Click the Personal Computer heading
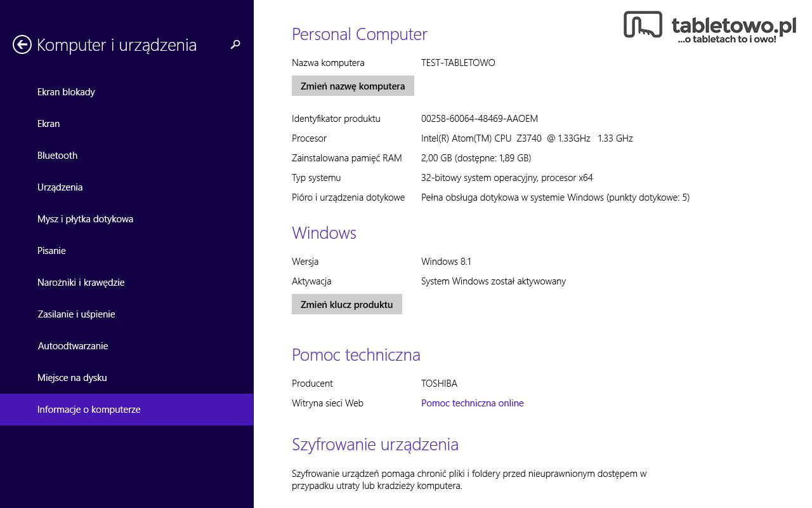The image size is (812, 508). click(360, 34)
